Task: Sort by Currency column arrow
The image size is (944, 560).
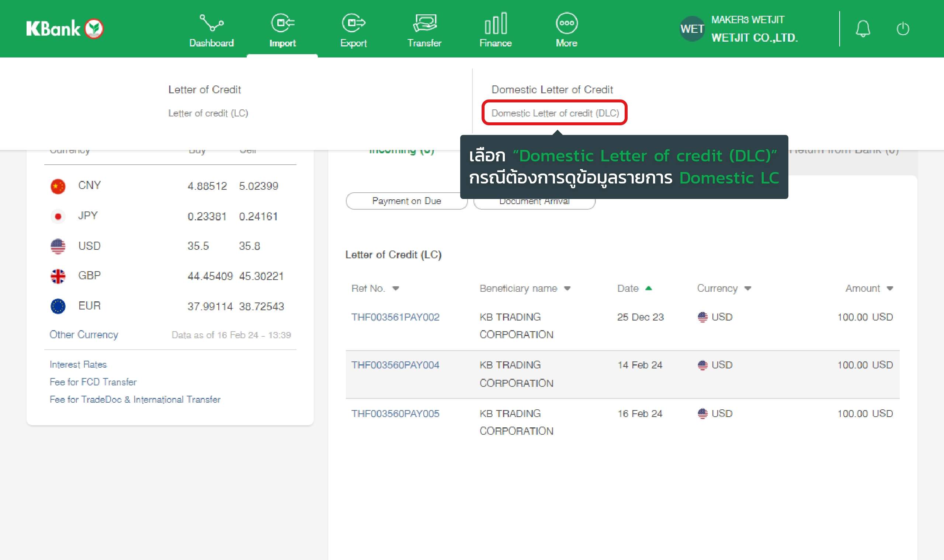Action: click(748, 289)
